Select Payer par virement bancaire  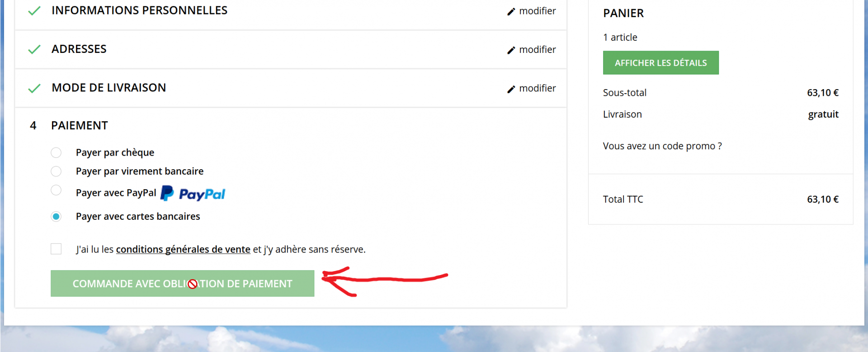click(56, 171)
